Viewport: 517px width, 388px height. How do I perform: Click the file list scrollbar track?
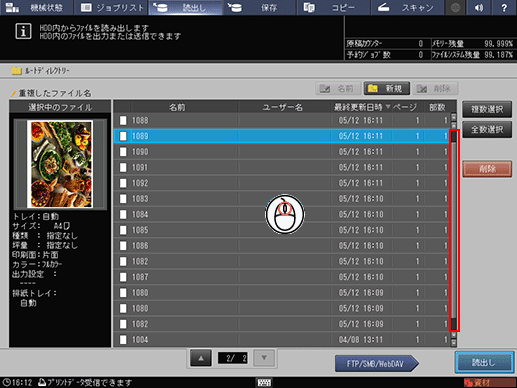(454, 230)
